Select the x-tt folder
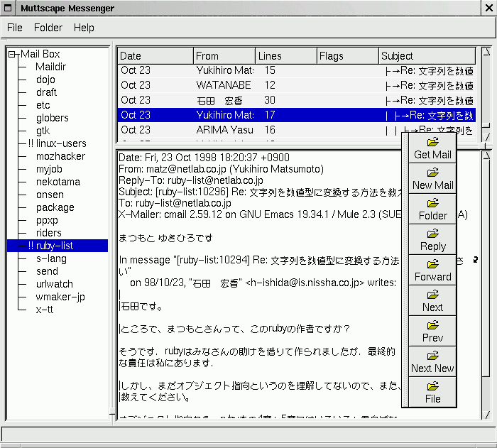Viewport: 497px width, 448px height. pyautogui.click(x=44, y=310)
